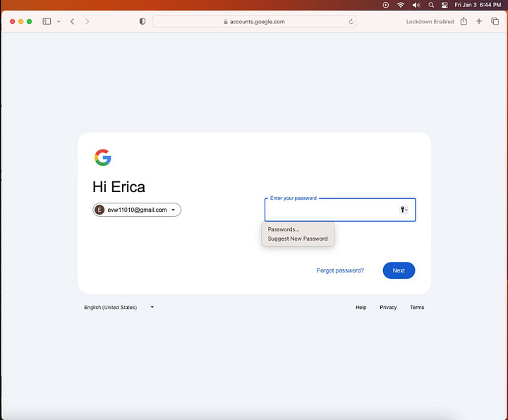Open the sidebar options chevron dropdown

coord(59,22)
